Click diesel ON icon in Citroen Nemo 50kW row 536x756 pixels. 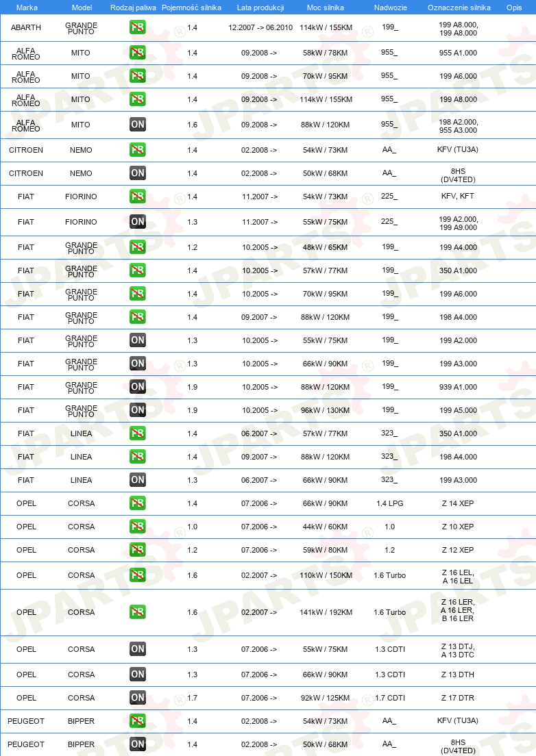138,173
